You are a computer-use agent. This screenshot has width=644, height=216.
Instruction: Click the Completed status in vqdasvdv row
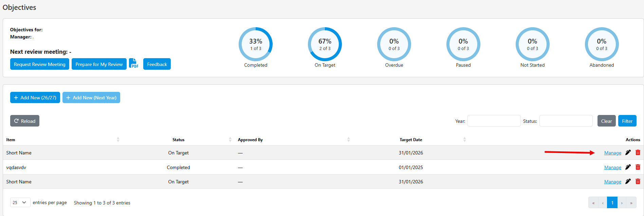pyautogui.click(x=178, y=167)
